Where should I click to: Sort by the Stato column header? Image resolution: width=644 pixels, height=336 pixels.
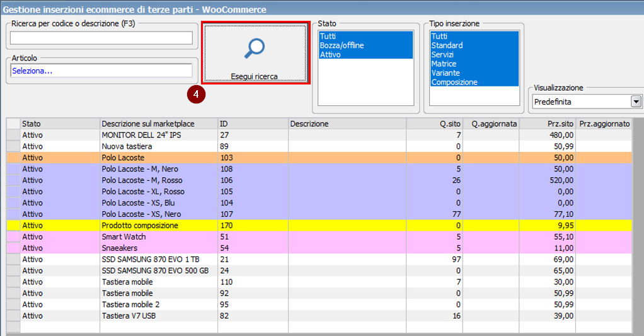[x=60, y=124]
